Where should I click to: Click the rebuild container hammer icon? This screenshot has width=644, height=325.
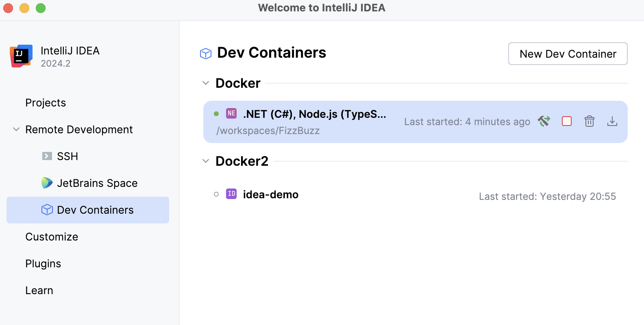pos(544,121)
